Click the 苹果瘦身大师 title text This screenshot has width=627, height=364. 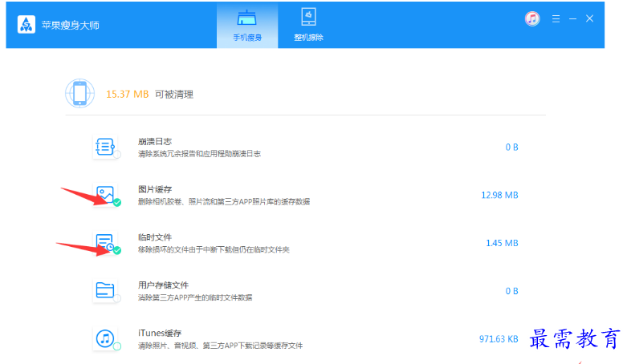71,25
